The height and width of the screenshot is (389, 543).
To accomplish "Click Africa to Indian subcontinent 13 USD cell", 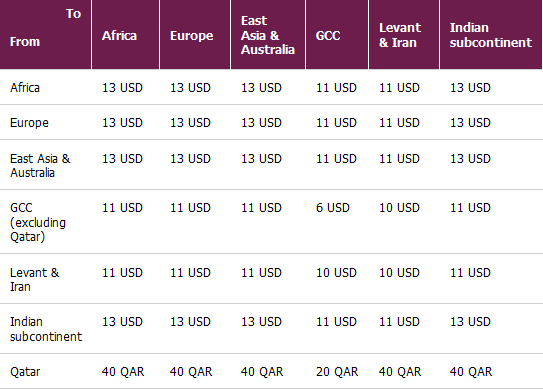I will tap(470, 88).
